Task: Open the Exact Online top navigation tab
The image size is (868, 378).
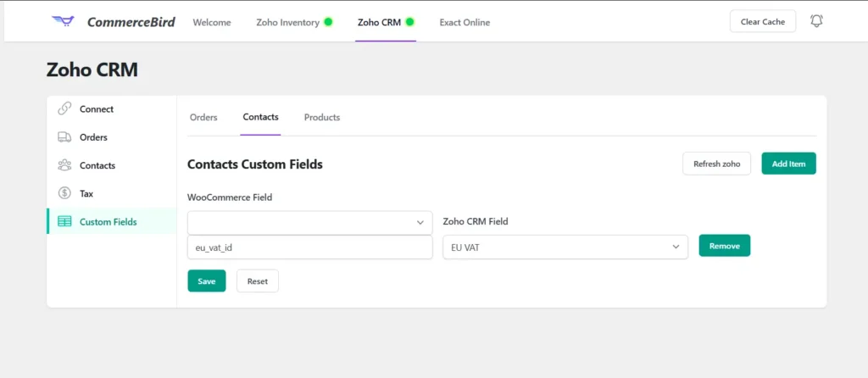Action: point(465,22)
